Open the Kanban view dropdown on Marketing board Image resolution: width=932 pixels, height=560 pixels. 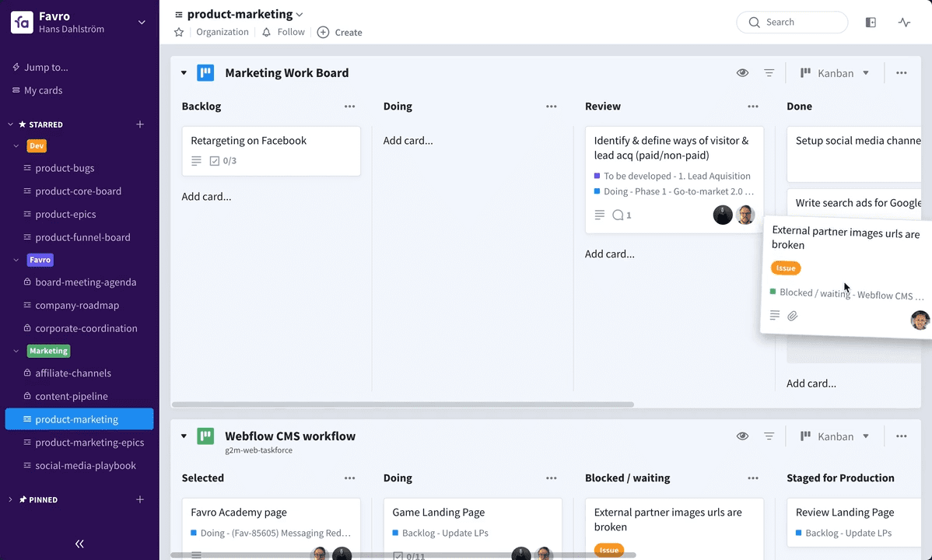coord(836,73)
